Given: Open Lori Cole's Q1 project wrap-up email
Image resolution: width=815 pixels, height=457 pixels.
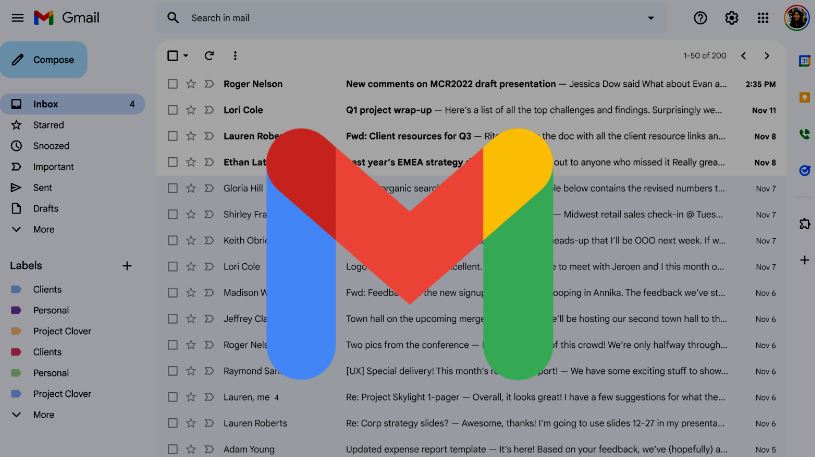Looking at the screenshot, I should click(471, 110).
